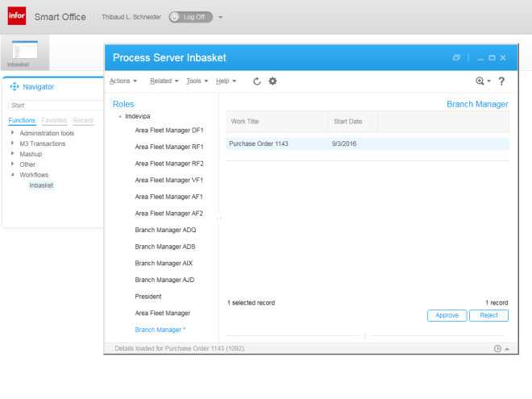Click the zoom magnifier icon
The width and height of the screenshot is (532, 399).
tap(480, 81)
